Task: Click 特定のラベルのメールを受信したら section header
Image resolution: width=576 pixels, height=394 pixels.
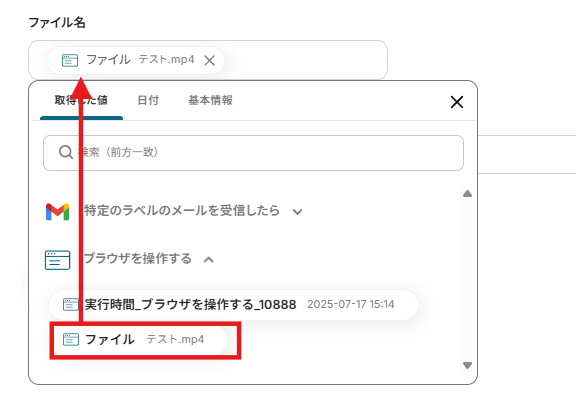Action: [x=181, y=211]
